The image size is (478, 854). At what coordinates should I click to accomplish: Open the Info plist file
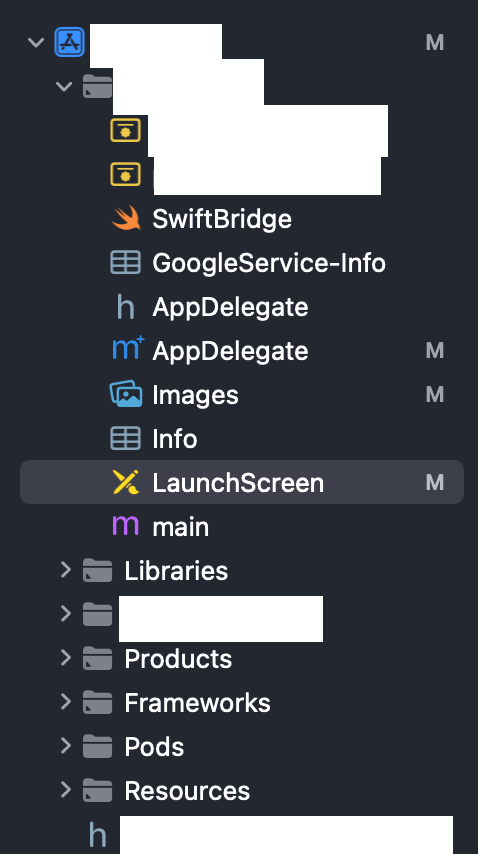(x=175, y=439)
